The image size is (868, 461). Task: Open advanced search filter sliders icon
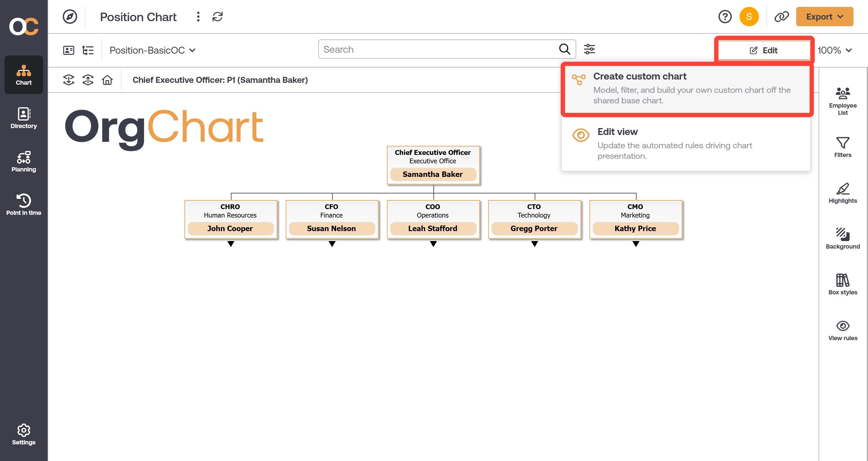pos(589,49)
